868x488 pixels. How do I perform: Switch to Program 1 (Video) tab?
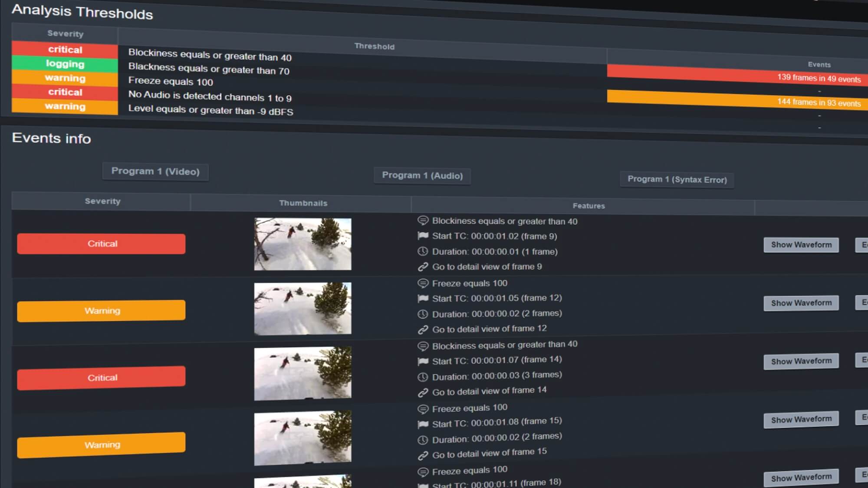click(x=155, y=171)
